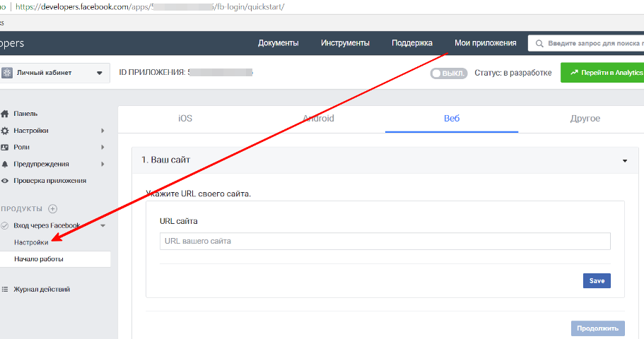644x339 pixels.
Task: Click the browser address bar URL
Action: point(150,7)
